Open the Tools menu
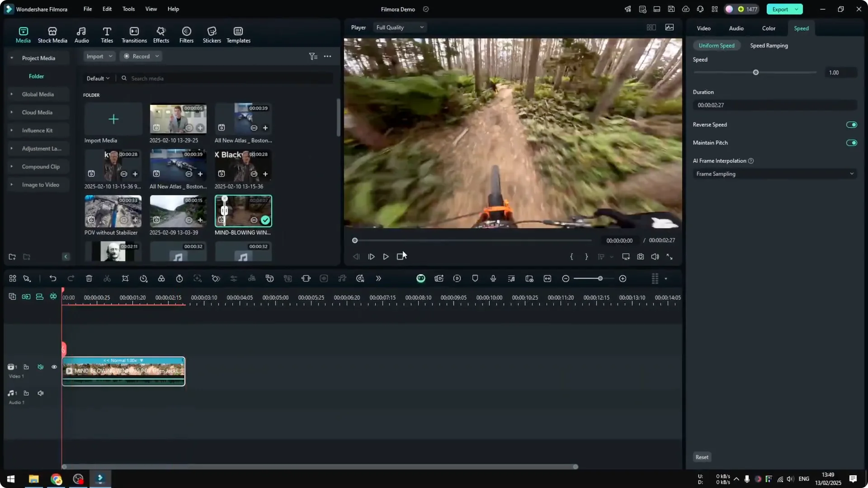868x488 pixels. tap(128, 9)
